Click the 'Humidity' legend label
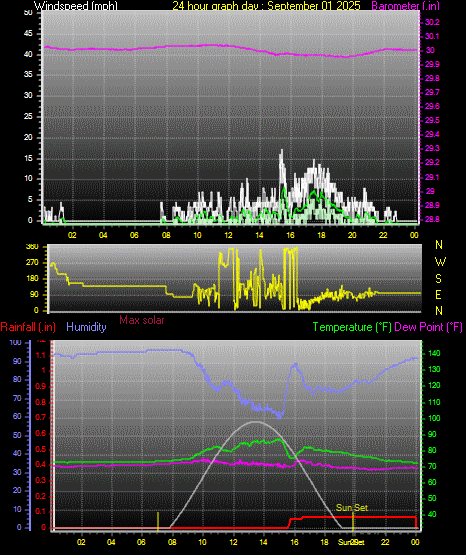The height and width of the screenshot is (555, 466). click(86, 327)
